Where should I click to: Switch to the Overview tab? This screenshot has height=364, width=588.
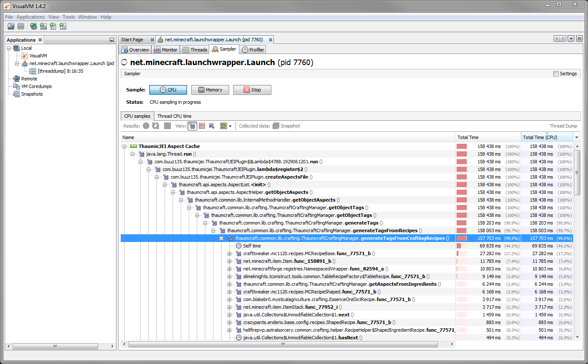click(x=135, y=50)
